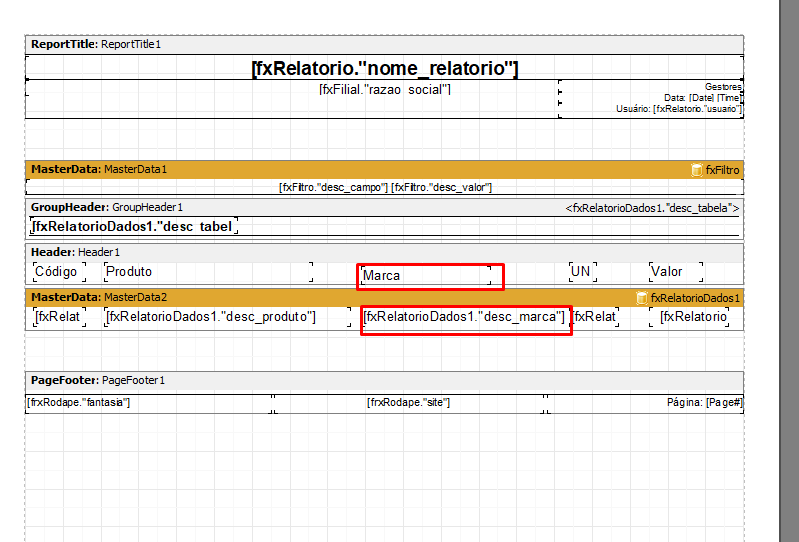Select the GroupHeader1 band header
Image resolution: width=799 pixels, height=542 pixels.
click(107, 207)
